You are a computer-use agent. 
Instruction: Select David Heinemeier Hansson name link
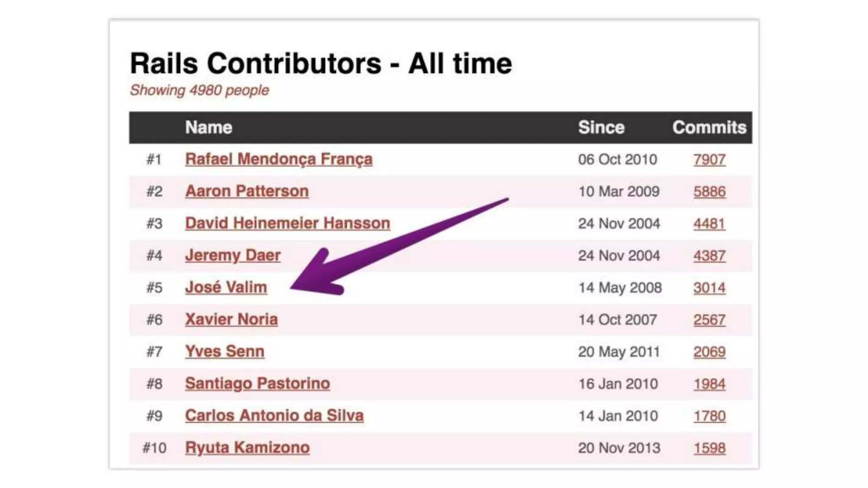[287, 223]
